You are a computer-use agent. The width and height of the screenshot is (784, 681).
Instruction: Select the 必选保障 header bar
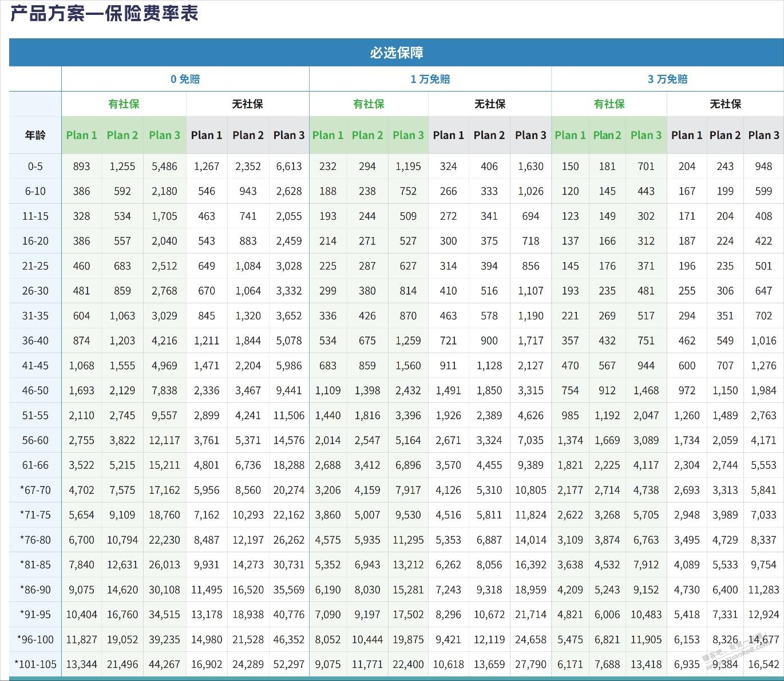click(x=397, y=53)
